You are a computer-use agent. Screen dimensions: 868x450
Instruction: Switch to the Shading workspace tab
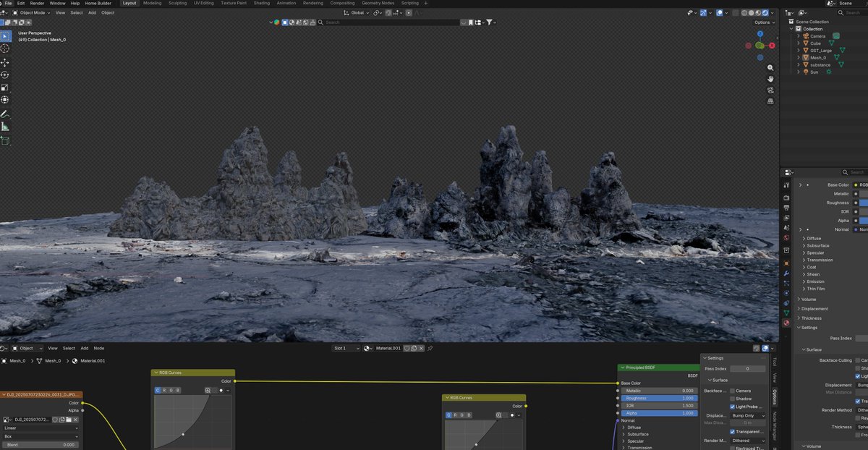pos(262,3)
